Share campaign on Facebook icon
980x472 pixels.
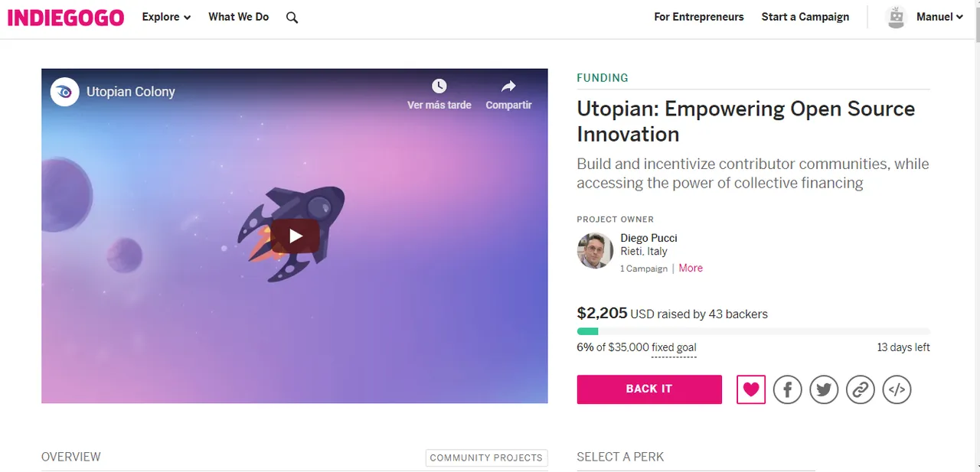tap(787, 389)
